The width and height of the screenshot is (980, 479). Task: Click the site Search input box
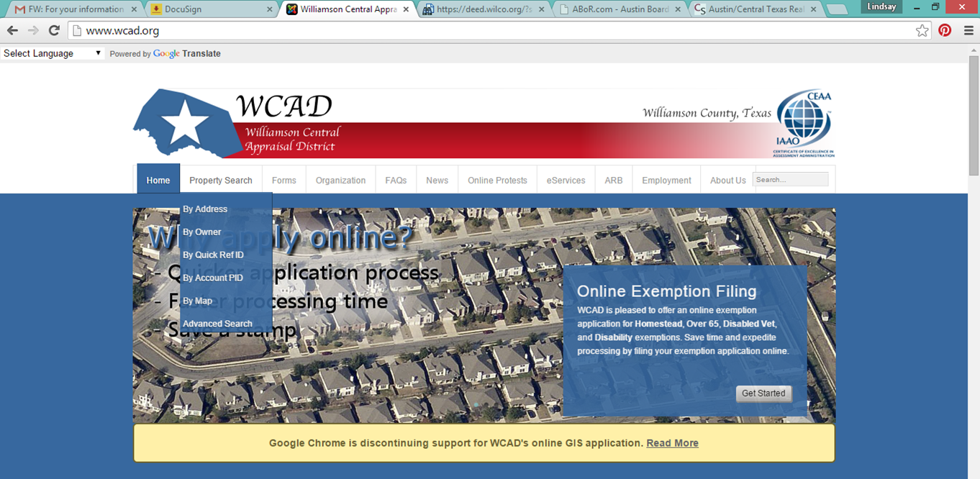790,180
